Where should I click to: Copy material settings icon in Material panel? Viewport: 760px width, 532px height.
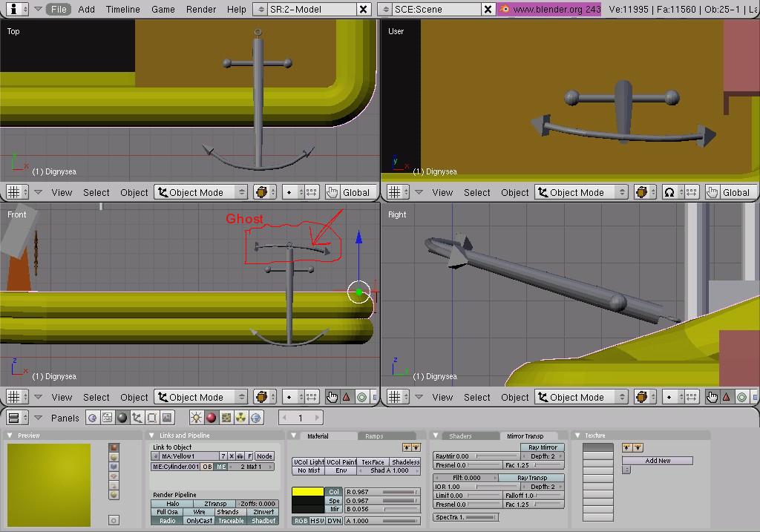tap(407, 447)
